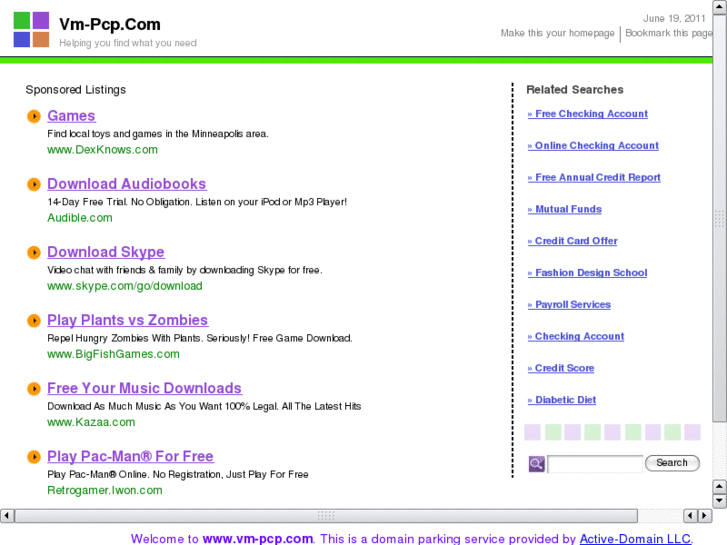
Task: Click the 'Find local toys and games' description
Action: click(x=158, y=134)
